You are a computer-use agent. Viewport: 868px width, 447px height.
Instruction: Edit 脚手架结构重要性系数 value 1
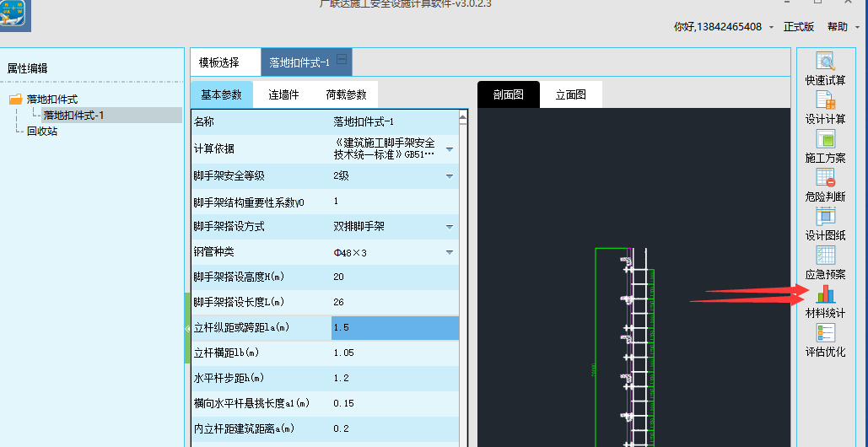pyautogui.click(x=395, y=202)
